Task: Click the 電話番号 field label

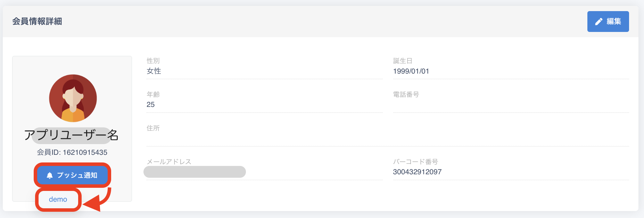Action: pyautogui.click(x=406, y=94)
